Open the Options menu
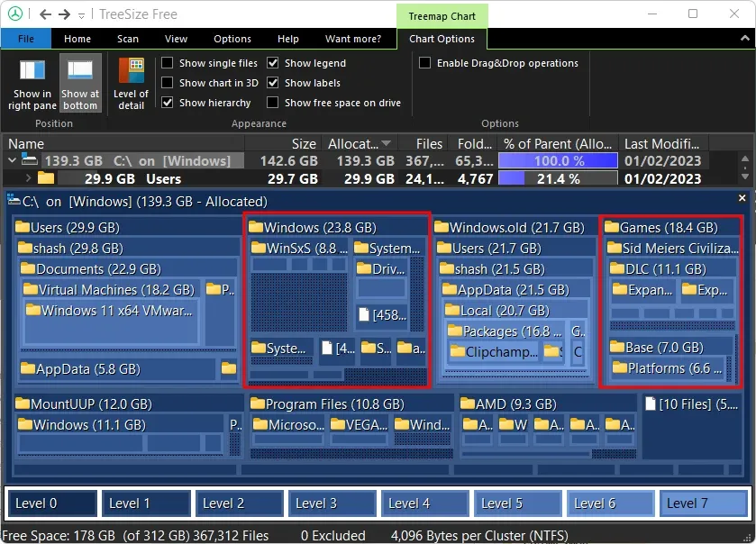The image size is (756, 544). [x=232, y=39]
